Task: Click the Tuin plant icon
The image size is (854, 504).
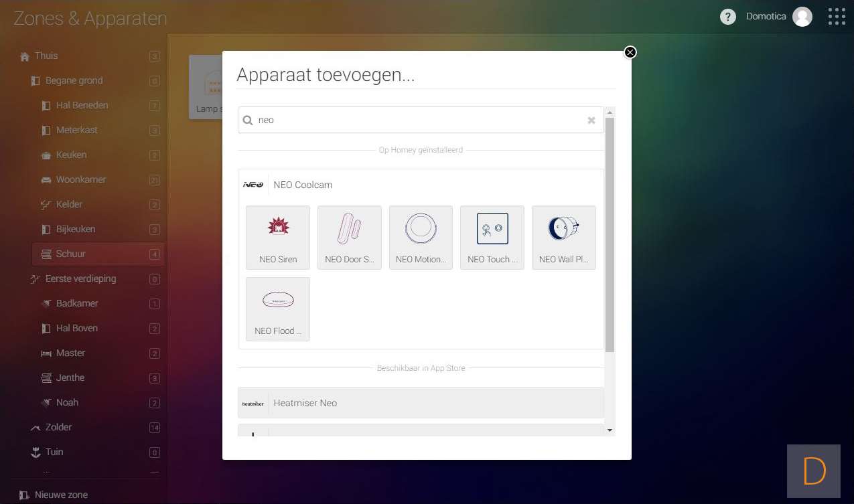Action: click(x=35, y=452)
